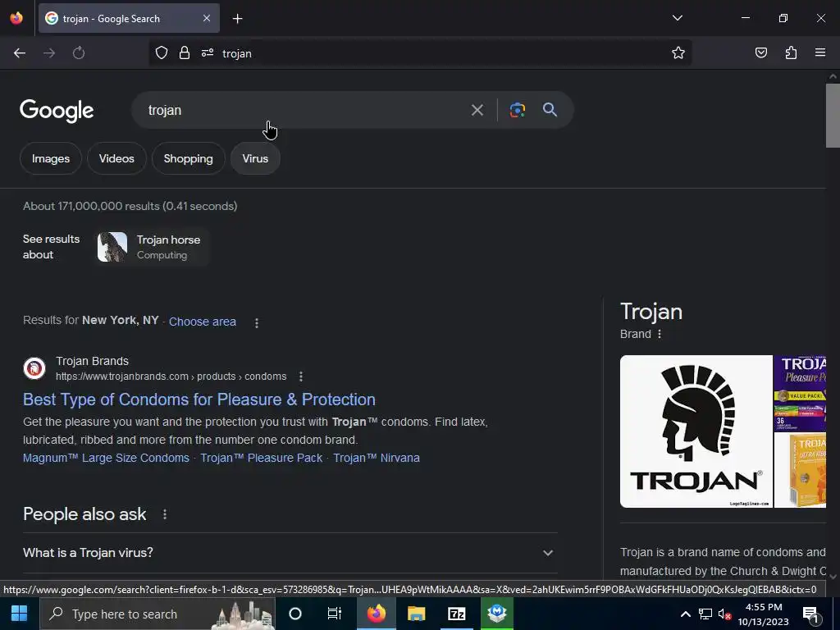
Task: Open Magnum Large Size Condoms sitelink
Action: pyautogui.click(x=106, y=458)
